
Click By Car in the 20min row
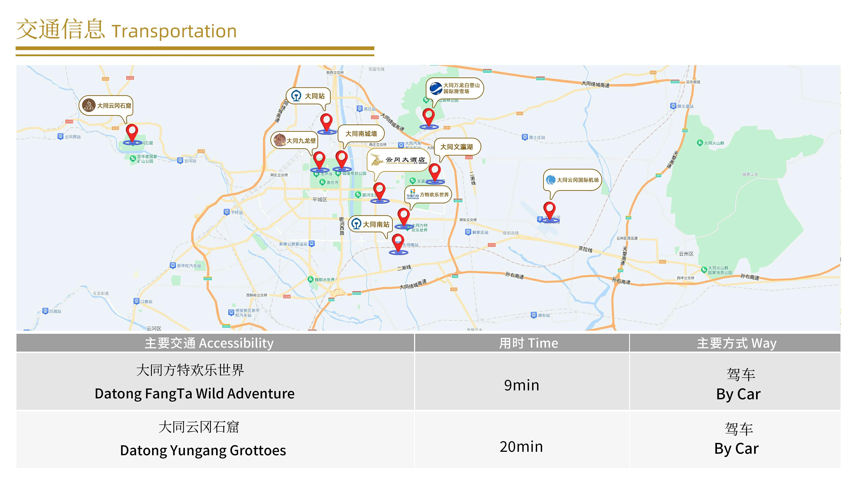pos(736,449)
